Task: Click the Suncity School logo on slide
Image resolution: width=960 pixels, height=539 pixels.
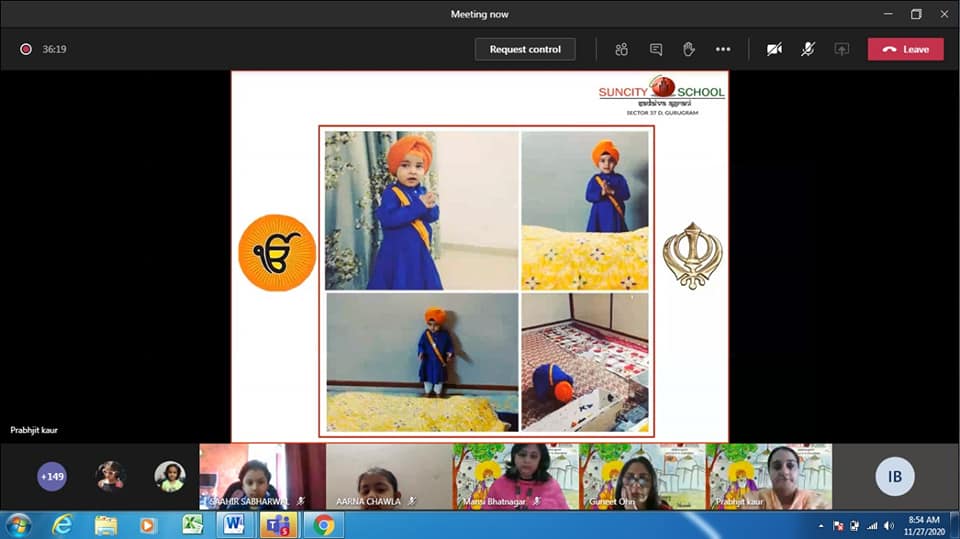Action: 662,96
